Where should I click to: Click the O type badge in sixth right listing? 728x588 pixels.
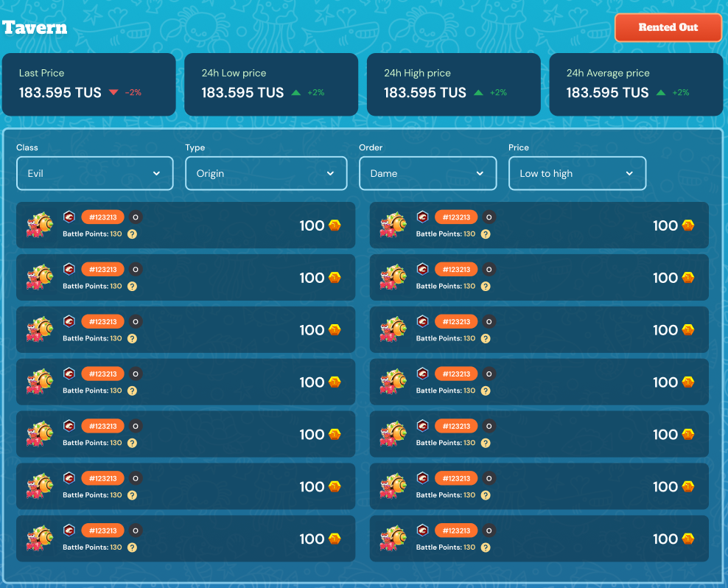(489, 478)
